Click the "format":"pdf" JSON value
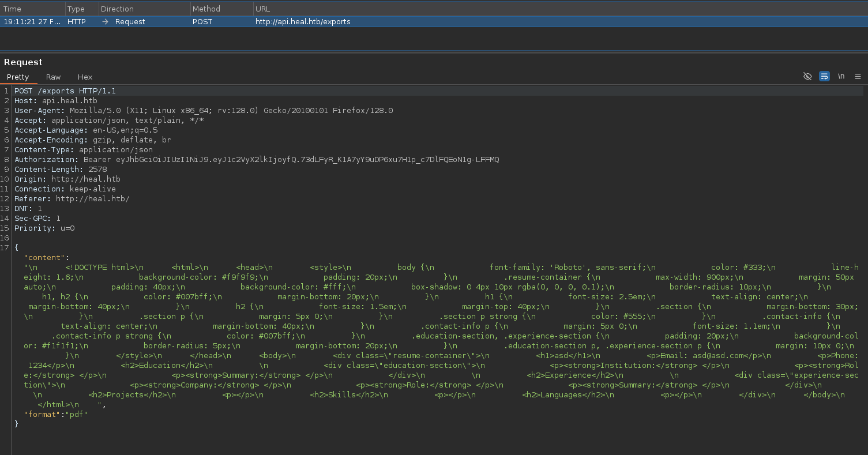 click(78, 414)
